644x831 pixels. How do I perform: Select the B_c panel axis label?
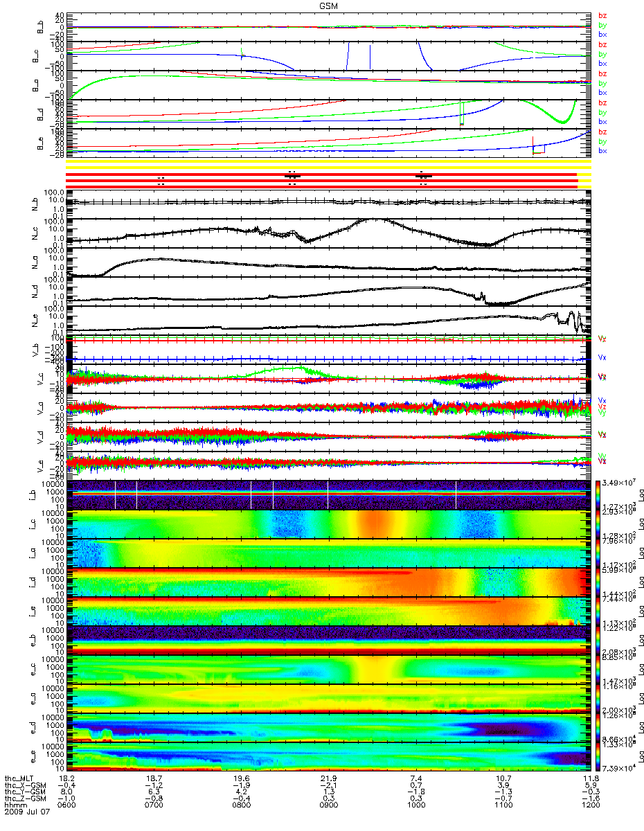click(35, 56)
